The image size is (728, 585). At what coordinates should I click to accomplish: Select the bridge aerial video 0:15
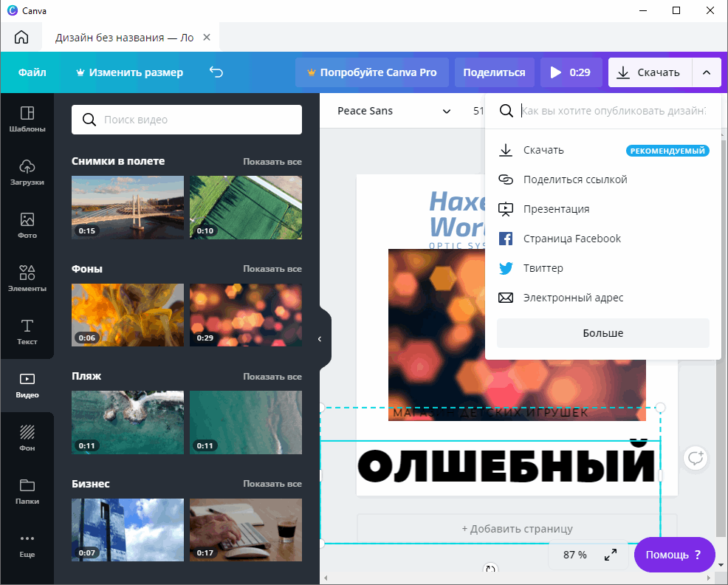tap(128, 208)
